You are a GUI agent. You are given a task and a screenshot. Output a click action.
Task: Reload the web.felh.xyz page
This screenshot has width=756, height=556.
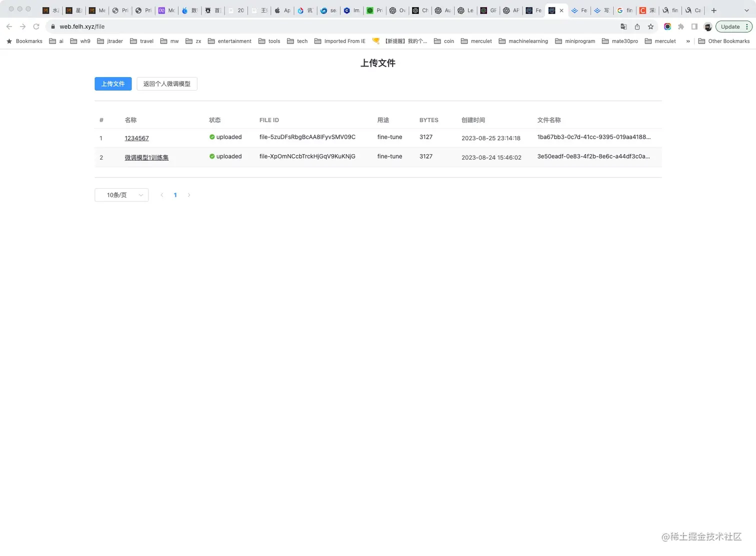(x=36, y=27)
